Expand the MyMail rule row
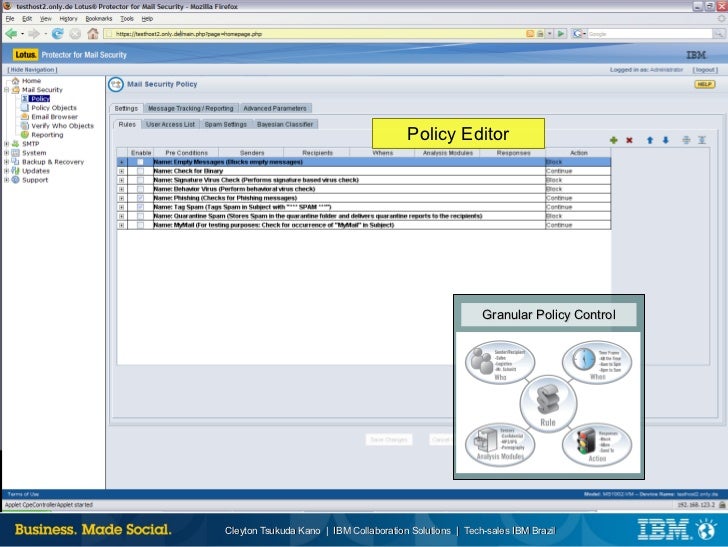 [121, 225]
